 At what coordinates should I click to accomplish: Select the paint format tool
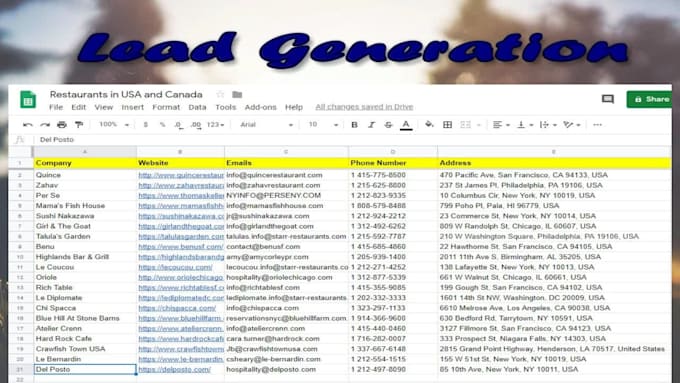pos(79,125)
